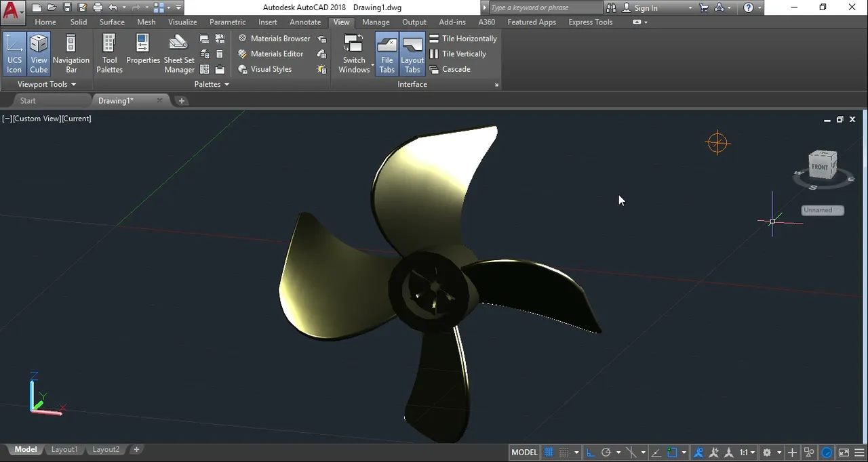Open the annotation scale 1:1 dropdown
Viewport: 868px width, 462px height.
point(747,453)
